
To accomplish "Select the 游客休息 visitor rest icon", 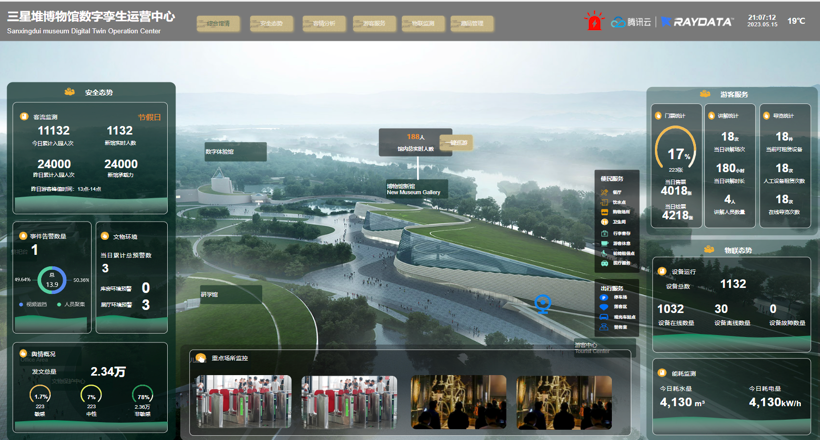I will click(x=605, y=243).
